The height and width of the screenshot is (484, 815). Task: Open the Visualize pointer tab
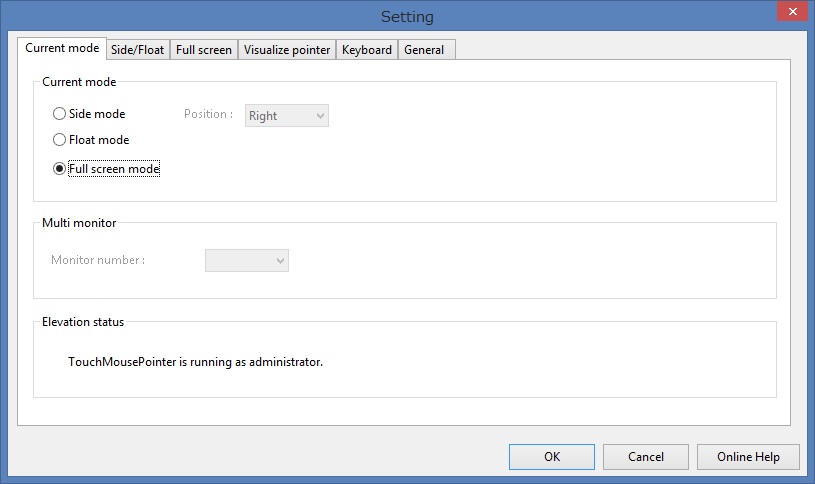click(287, 50)
